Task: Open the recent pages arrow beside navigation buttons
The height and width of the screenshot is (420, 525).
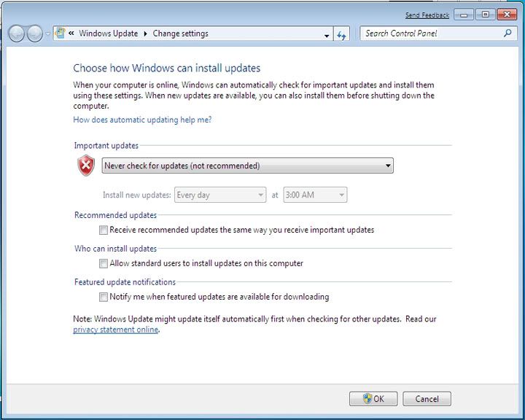Action: click(x=47, y=34)
